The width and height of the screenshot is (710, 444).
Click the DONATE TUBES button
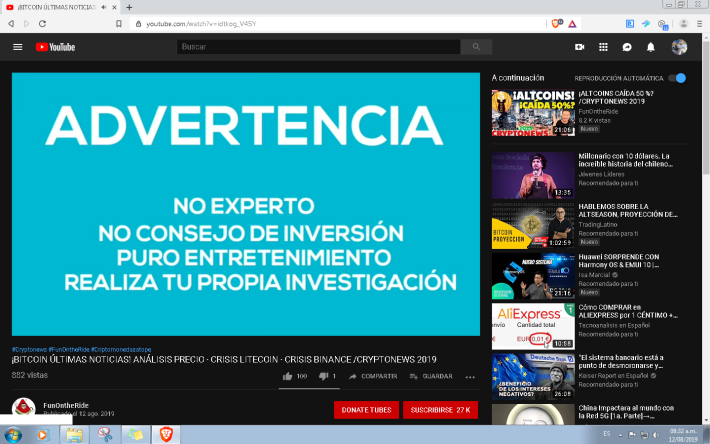366,410
